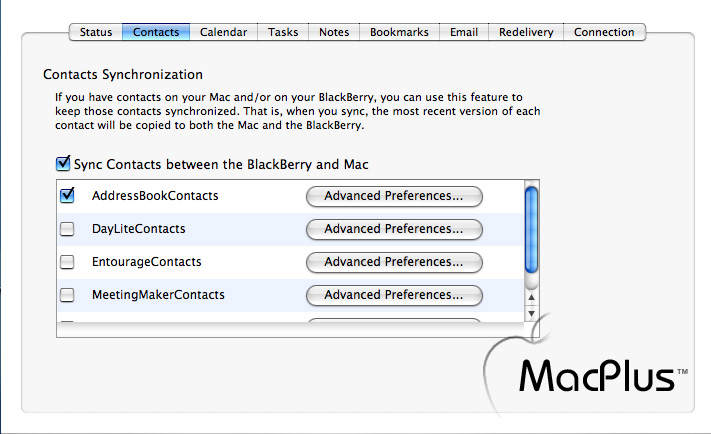Viewport: 711px width, 434px height.
Task: Open the Email tab
Action: click(x=464, y=32)
